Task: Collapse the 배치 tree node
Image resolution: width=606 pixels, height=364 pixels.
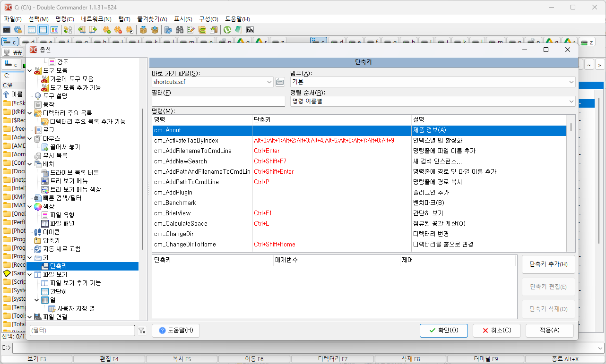Action: pos(30,164)
